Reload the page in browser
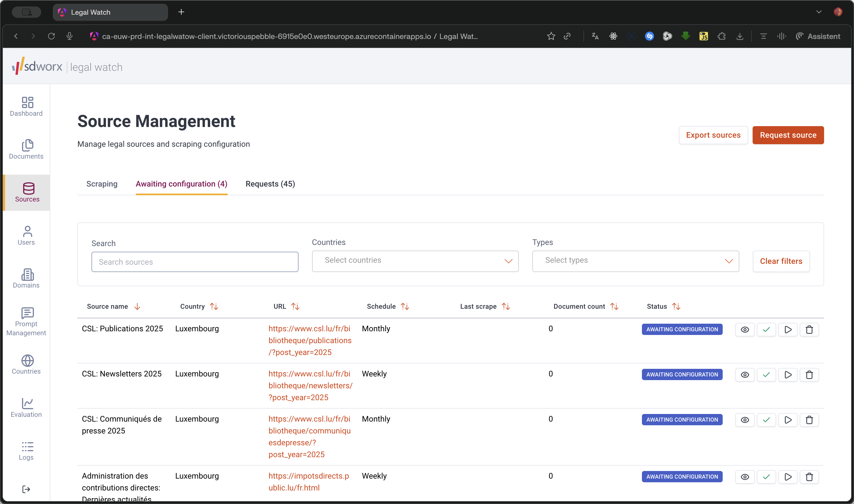 tap(51, 36)
